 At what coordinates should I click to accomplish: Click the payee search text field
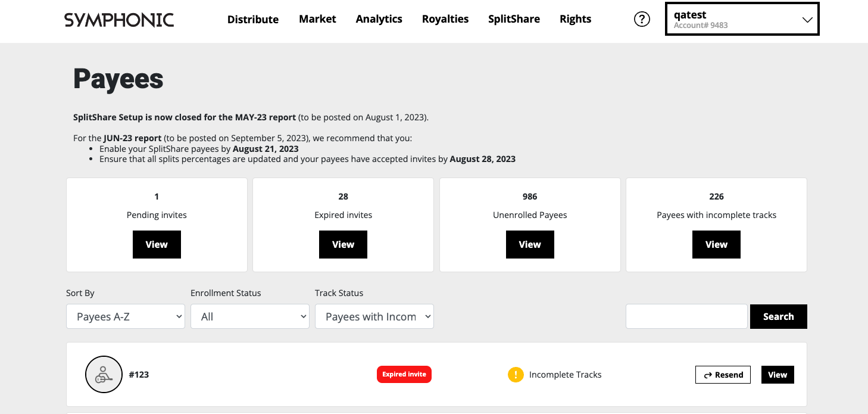(686, 316)
